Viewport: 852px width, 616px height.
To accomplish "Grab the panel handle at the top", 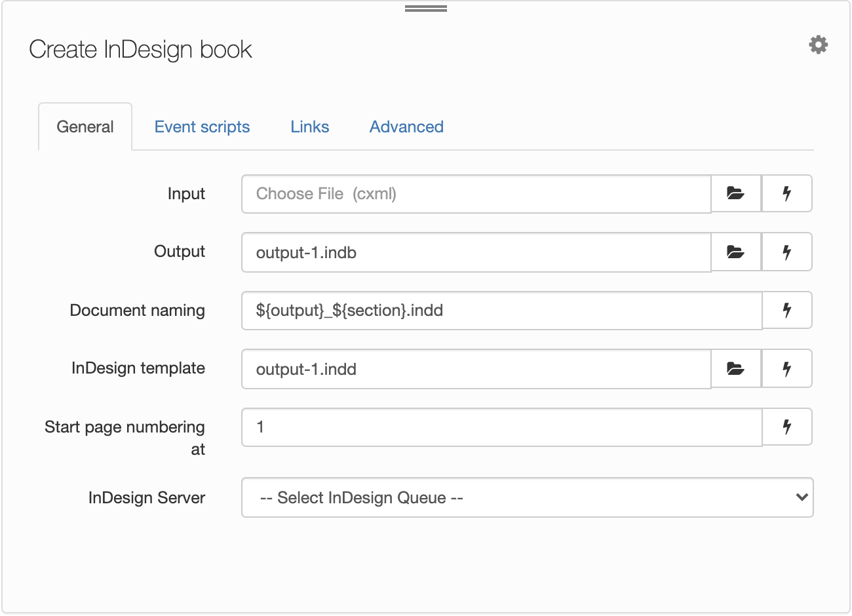I will pyautogui.click(x=426, y=9).
